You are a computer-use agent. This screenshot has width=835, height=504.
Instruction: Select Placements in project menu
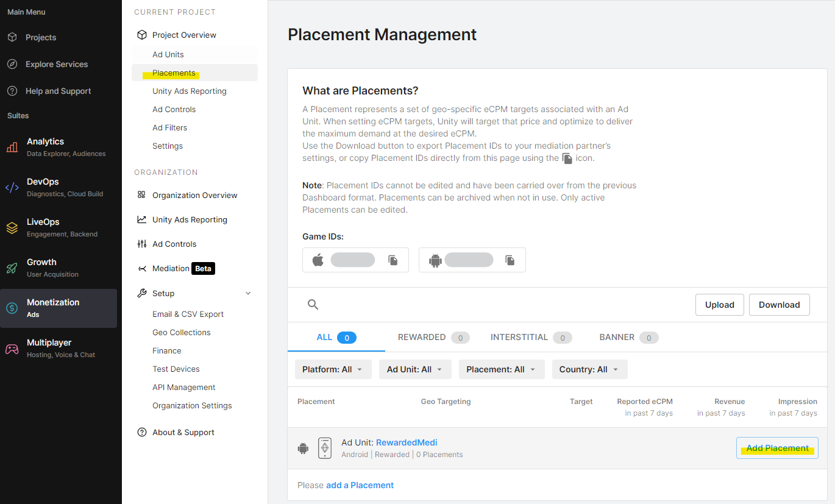tap(195, 73)
